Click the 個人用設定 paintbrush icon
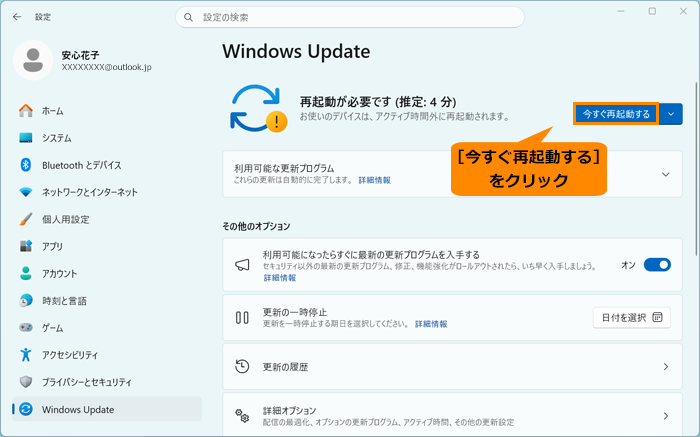 click(26, 219)
